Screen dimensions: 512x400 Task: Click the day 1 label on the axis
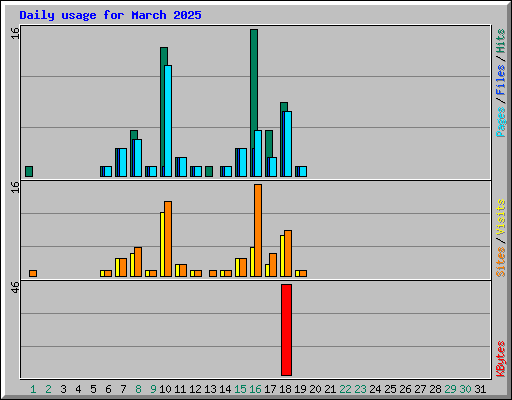point(33,389)
